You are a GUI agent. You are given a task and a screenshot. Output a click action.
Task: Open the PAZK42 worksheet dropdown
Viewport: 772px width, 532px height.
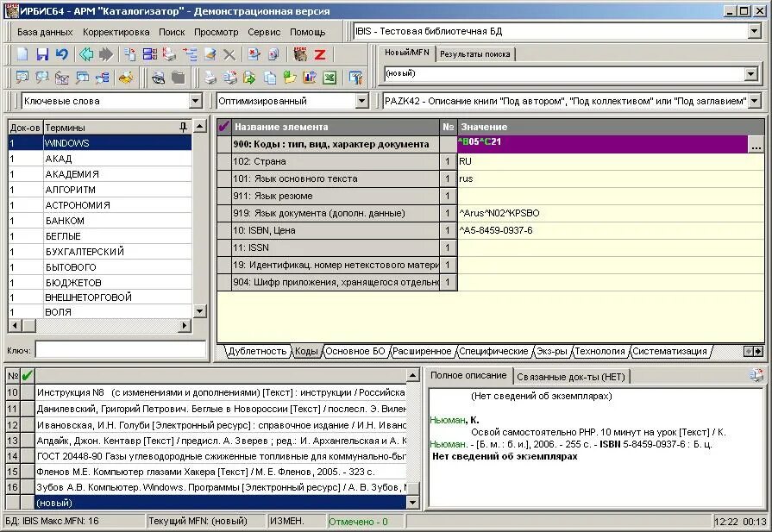coord(754,101)
